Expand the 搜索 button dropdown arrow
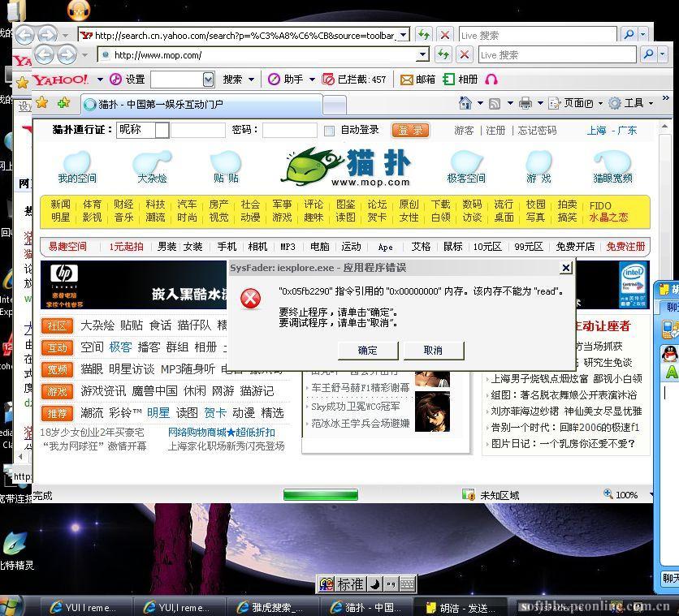The image size is (679, 616). [251, 80]
